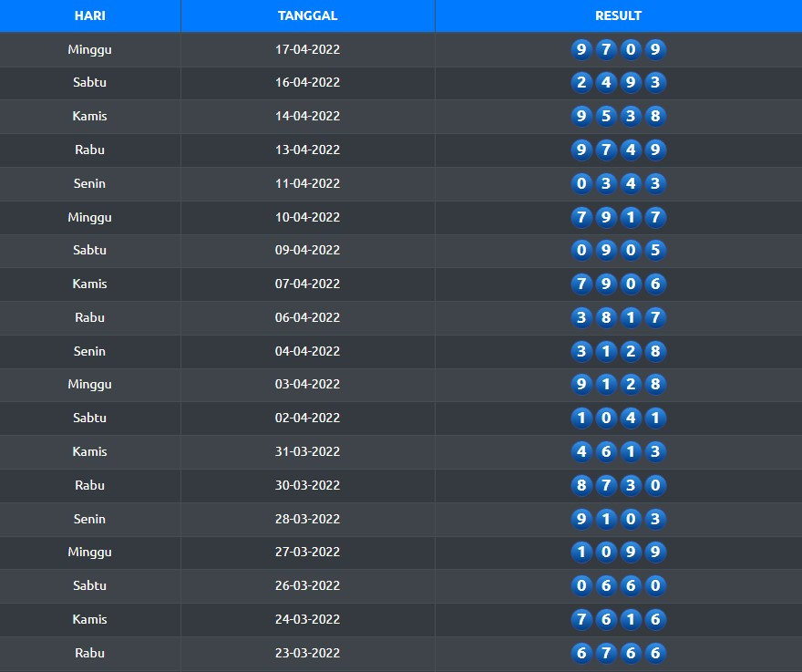Click the 1 ball in 10-04-2022 row

tap(631, 218)
